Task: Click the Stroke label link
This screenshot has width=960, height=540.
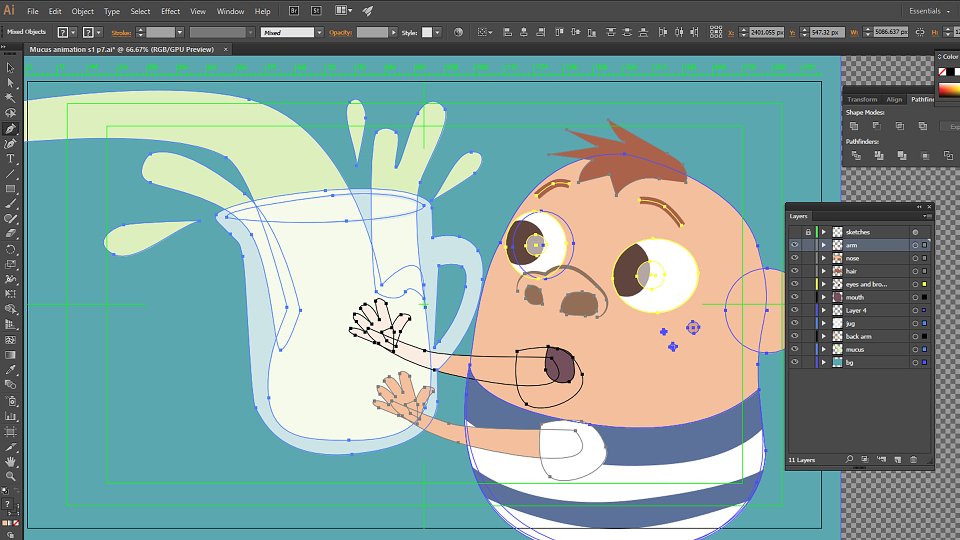Action: click(x=121, y=32)
